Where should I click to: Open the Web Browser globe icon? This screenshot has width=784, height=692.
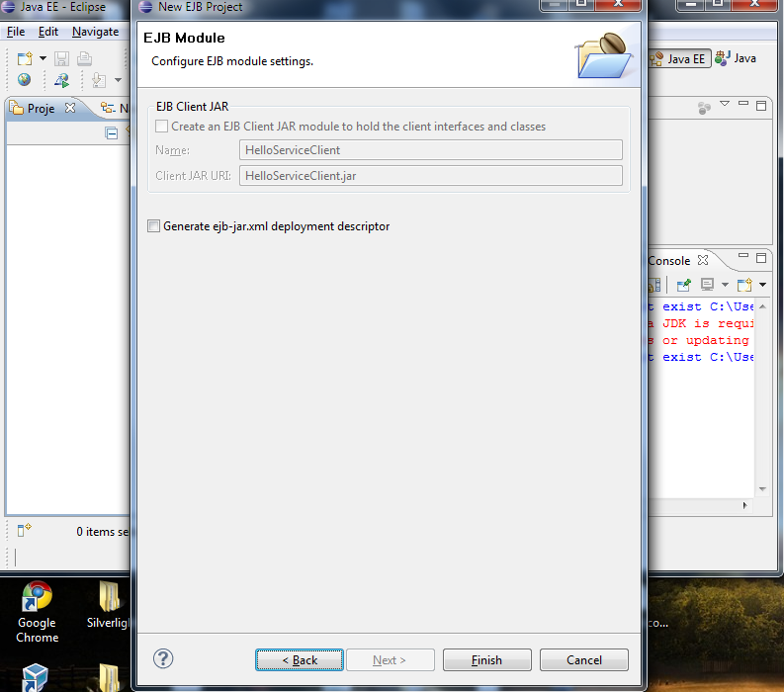24,79
